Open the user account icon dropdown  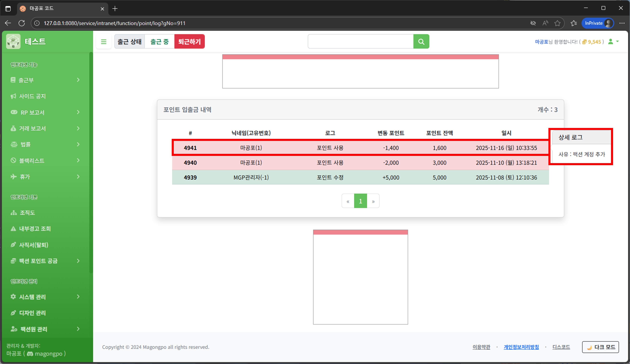(x=613, y=41)
